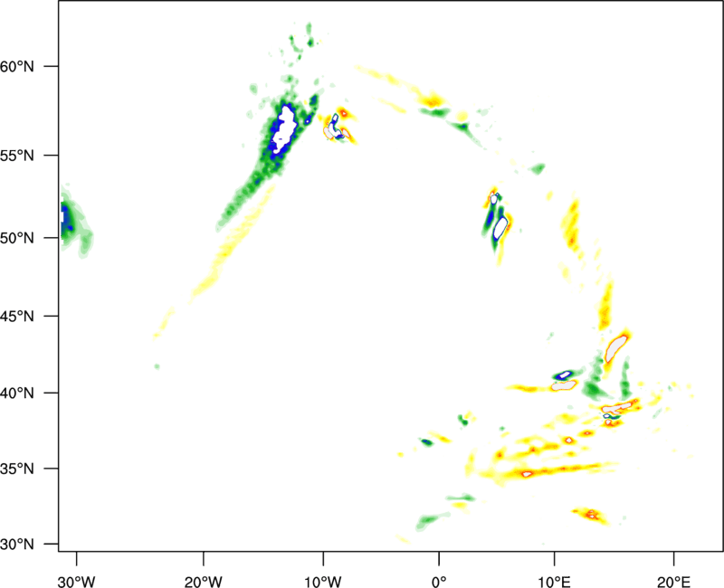Click the 55°N latitude label
The height and width of the screenshot is (588, 724).
pyautogui.click(x=17, y=156)
